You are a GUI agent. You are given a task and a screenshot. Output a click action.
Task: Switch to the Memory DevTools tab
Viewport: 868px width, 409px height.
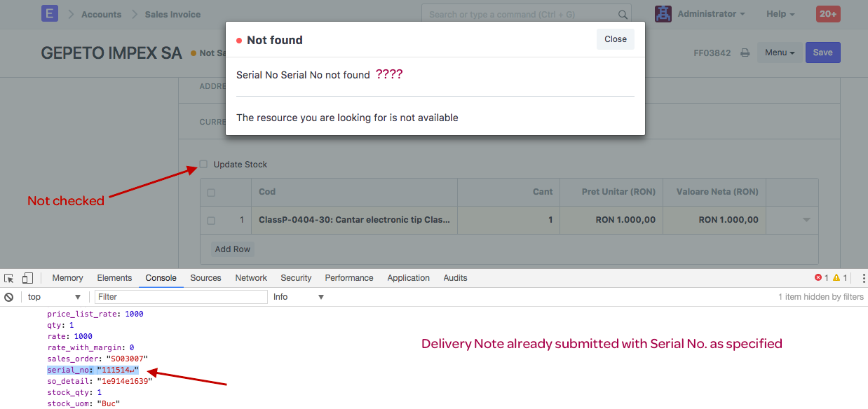pos(67,278)
